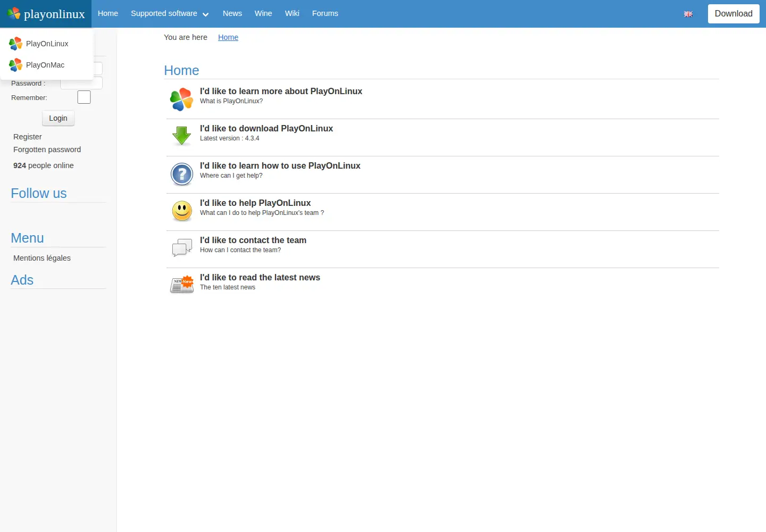Click the Download button
The height and width of the screenshot is (532, 766).
[x=734, y=14]
